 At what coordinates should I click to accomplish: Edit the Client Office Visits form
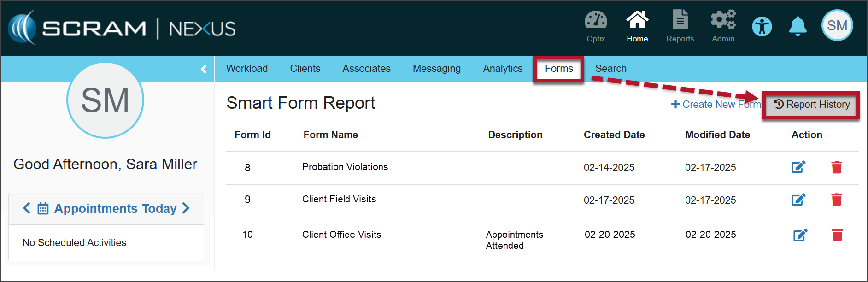(x=800, y=235)
